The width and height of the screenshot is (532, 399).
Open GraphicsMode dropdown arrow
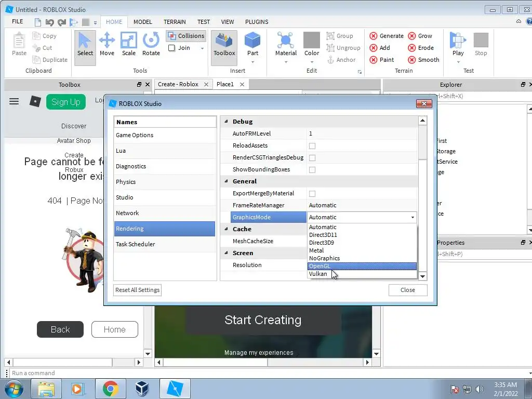413,217
